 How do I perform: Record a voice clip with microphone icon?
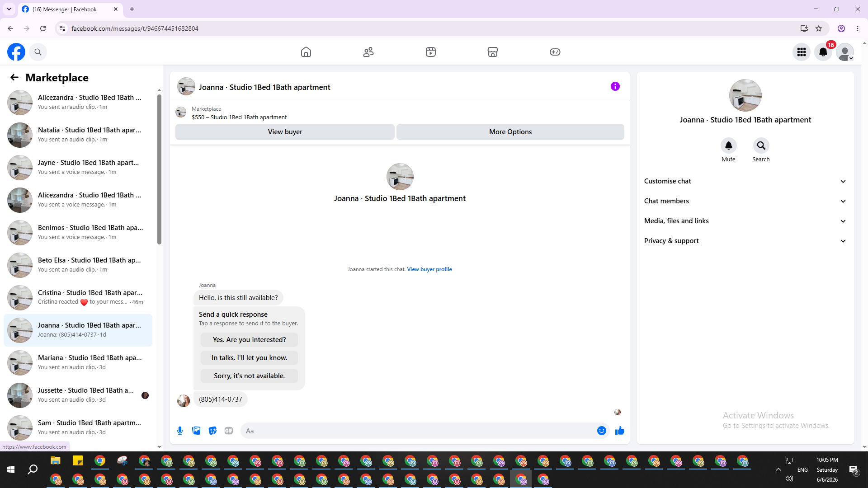(180, 431)
